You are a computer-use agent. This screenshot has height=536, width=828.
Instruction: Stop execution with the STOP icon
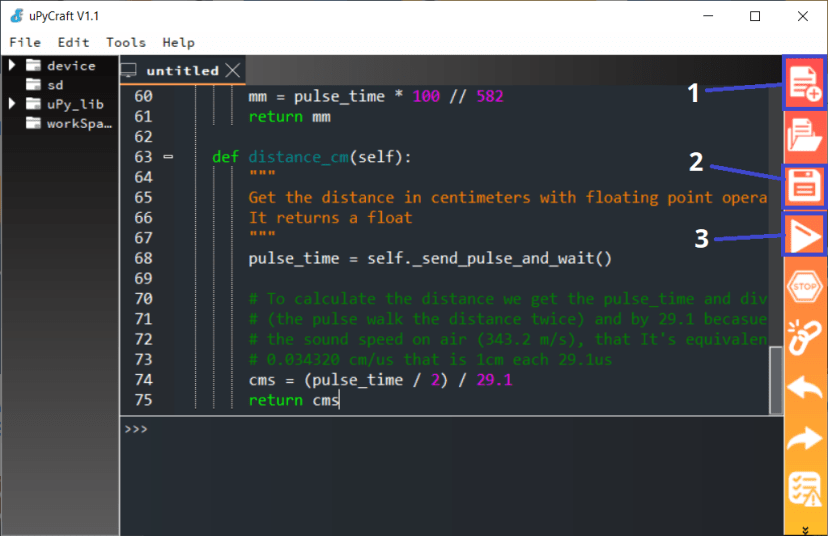coord(804,286)
